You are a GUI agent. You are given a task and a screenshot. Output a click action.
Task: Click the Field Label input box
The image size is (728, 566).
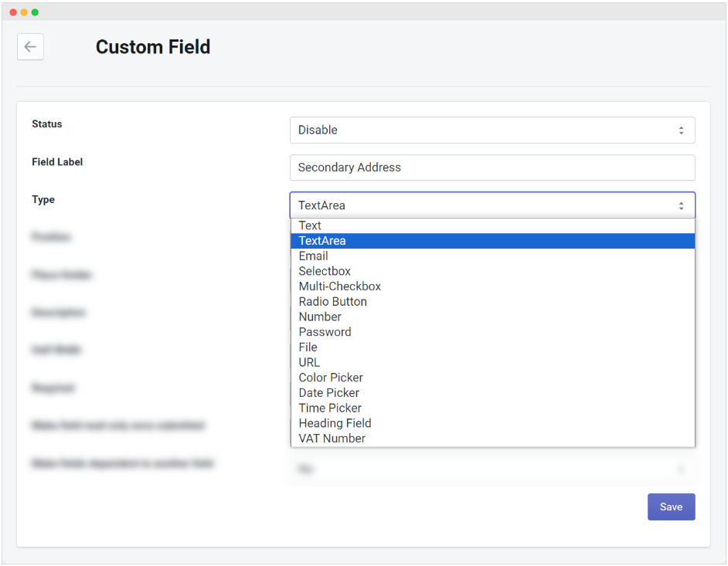[x=492, y=168]
